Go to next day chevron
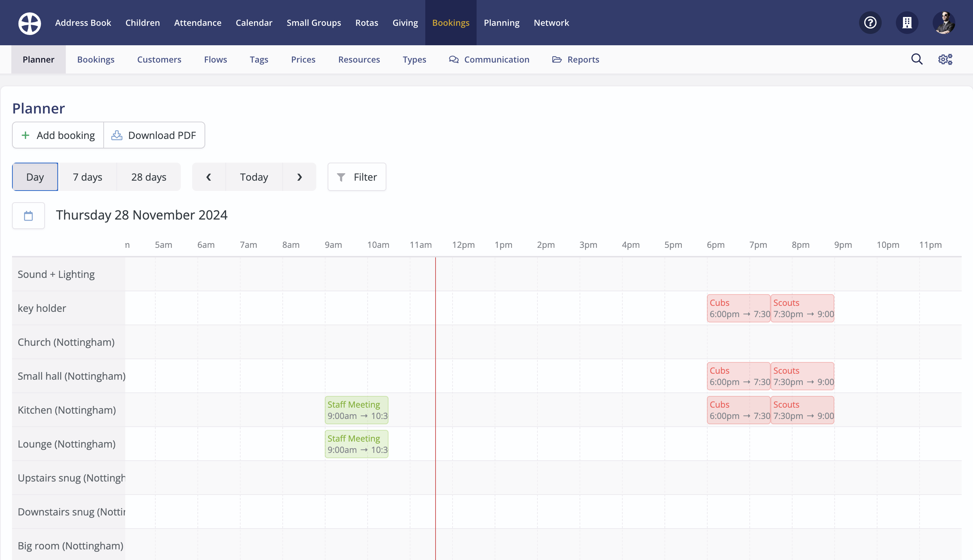This screenshot has width=973, height=560. (299, 177)
